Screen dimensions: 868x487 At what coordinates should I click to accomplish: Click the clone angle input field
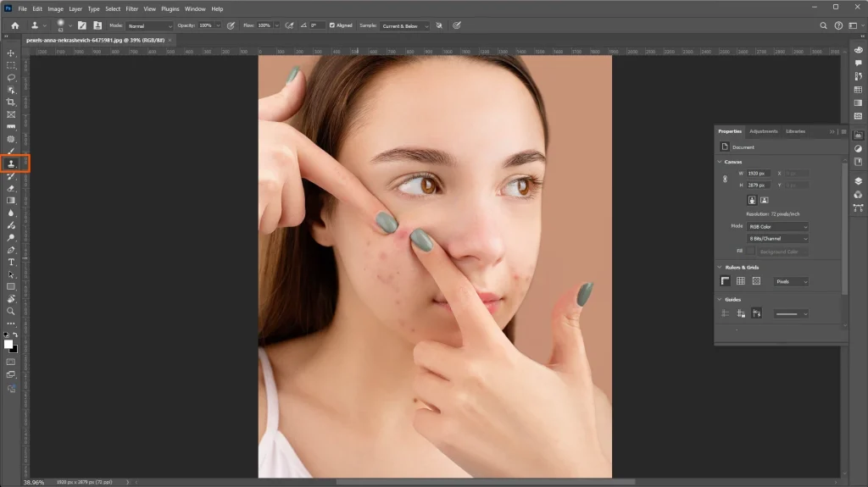tap(317, 25)
